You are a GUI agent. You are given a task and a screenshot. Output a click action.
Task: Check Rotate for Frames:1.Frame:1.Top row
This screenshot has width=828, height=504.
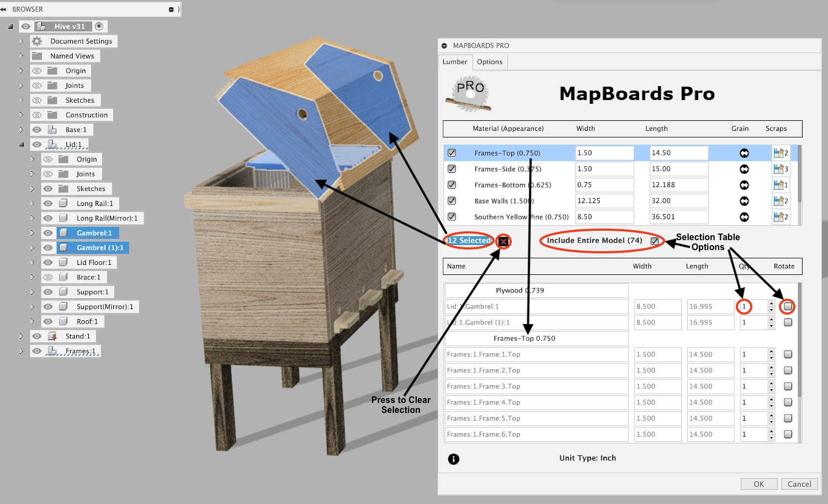788,354
